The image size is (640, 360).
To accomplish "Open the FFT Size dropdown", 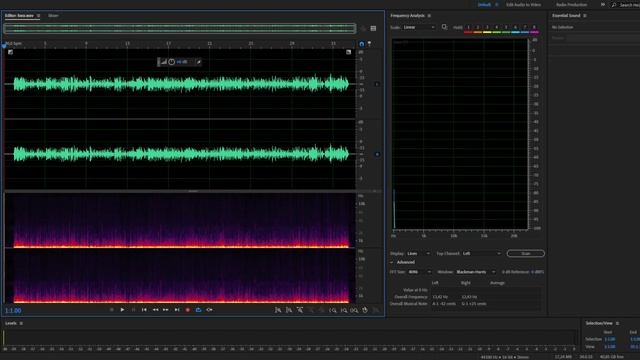I will 420,272.
